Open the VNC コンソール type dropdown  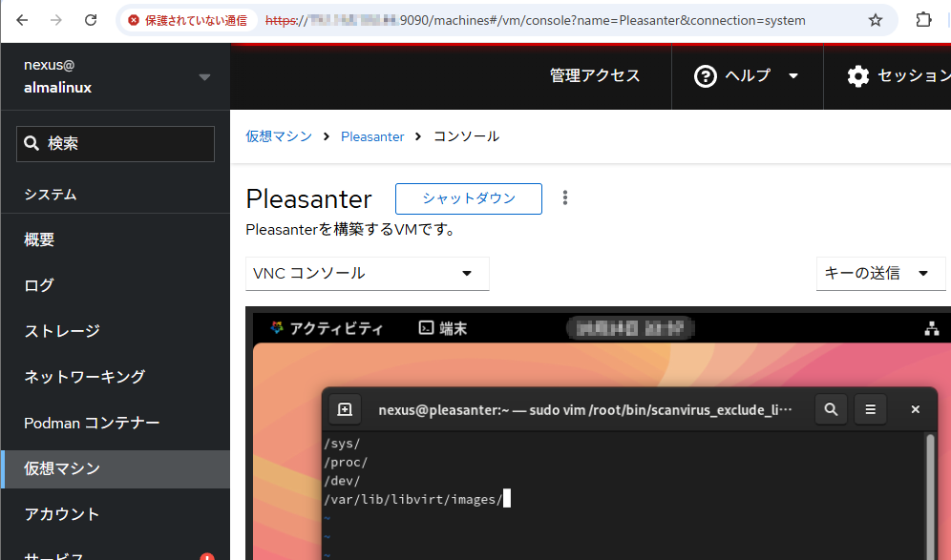pyautogui.click(x=367, y=273)
